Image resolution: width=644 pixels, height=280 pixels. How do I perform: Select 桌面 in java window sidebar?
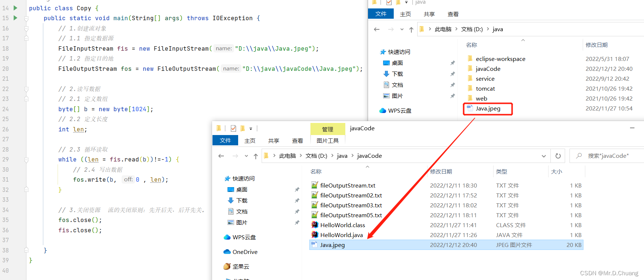click(393, 63)
